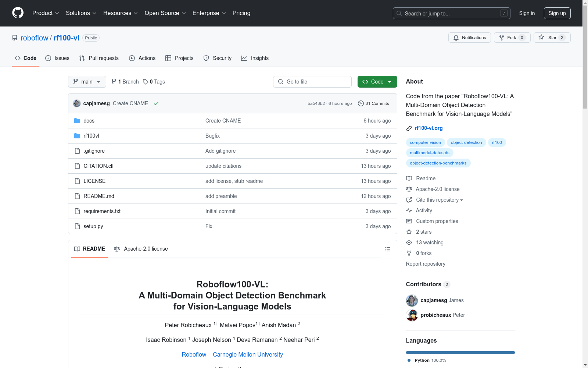
Task: Click the Activity pulse icon
Action: tap(409, 210)
